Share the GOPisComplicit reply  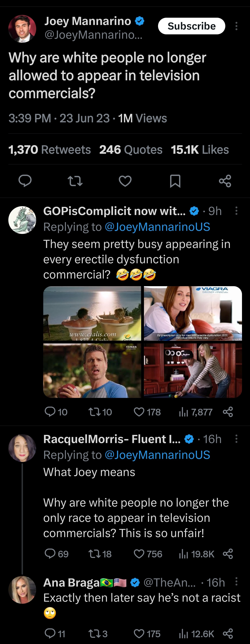point(228,412)
